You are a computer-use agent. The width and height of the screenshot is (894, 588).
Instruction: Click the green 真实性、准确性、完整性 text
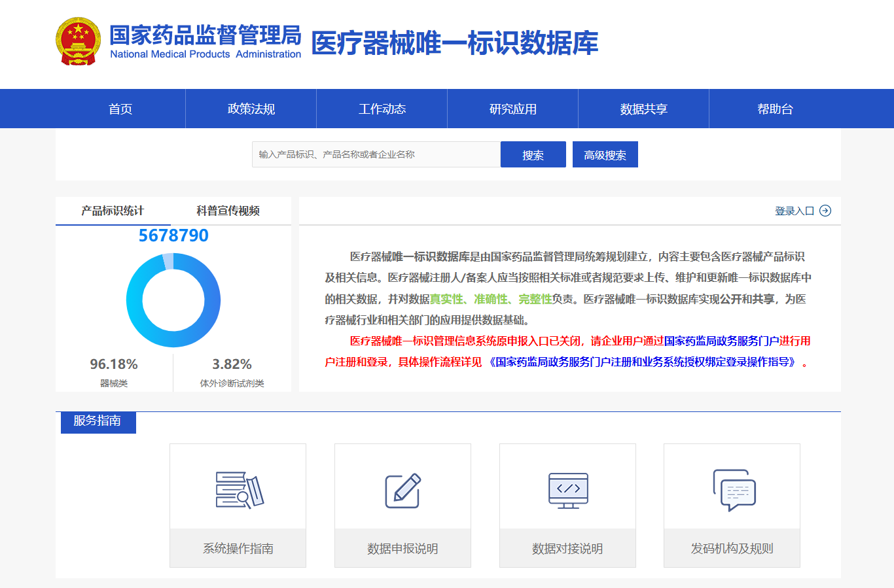[491, 299]
